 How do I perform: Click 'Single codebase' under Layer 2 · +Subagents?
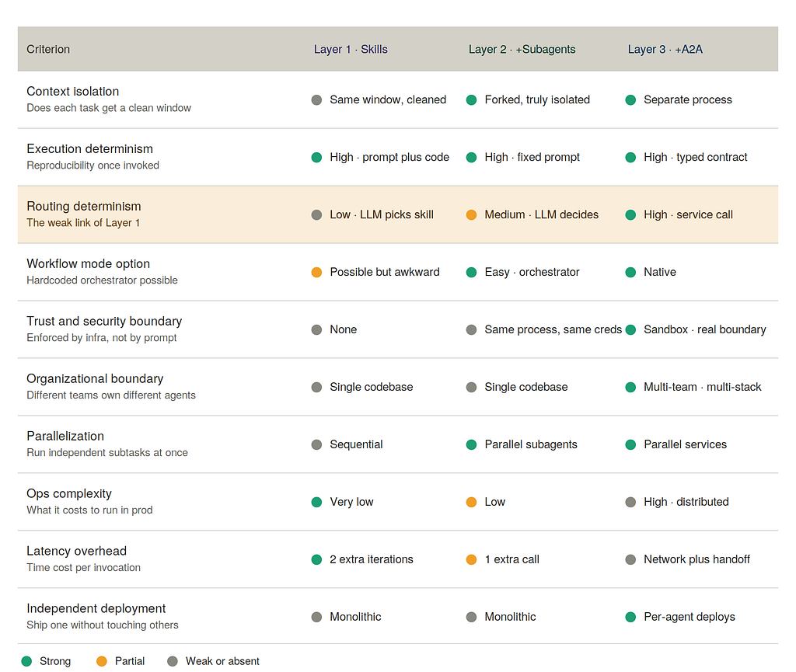click(526, 387)
